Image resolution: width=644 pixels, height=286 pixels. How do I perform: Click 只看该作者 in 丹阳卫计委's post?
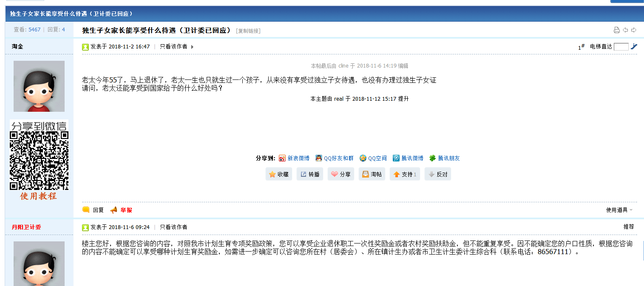tap(173, 227)
